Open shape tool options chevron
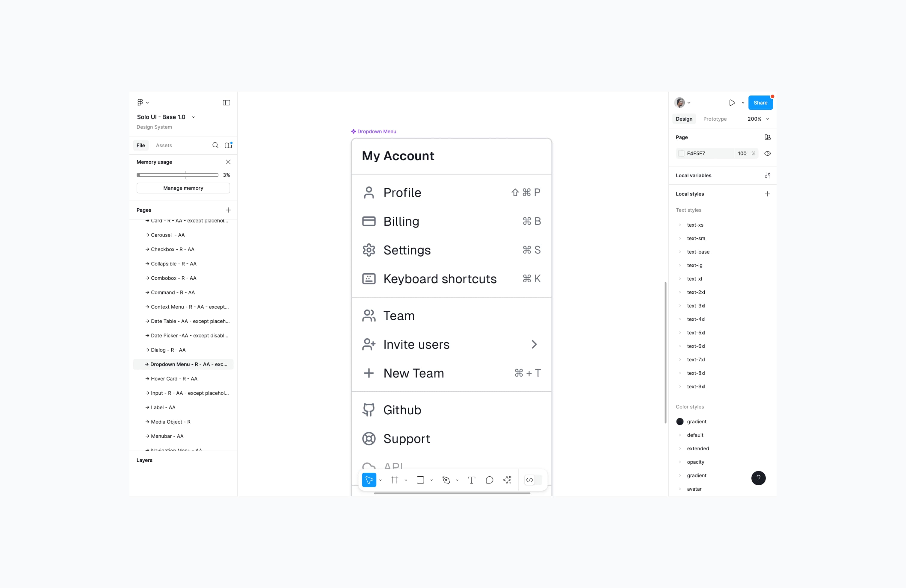 point(431,480)
